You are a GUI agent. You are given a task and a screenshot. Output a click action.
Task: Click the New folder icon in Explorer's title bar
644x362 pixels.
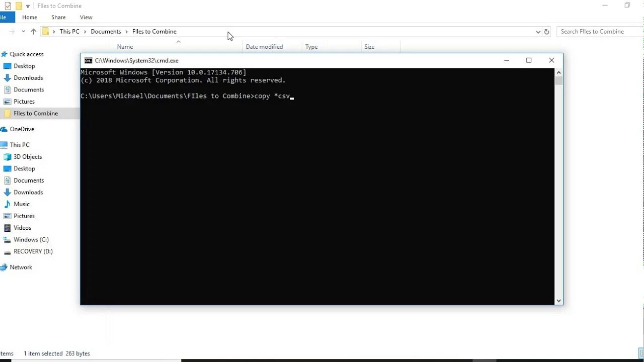pos(19,6)
